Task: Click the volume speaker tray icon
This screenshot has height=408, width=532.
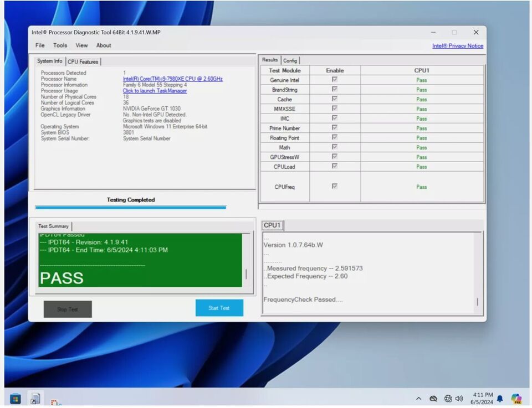Action: [x=459, y=399]
